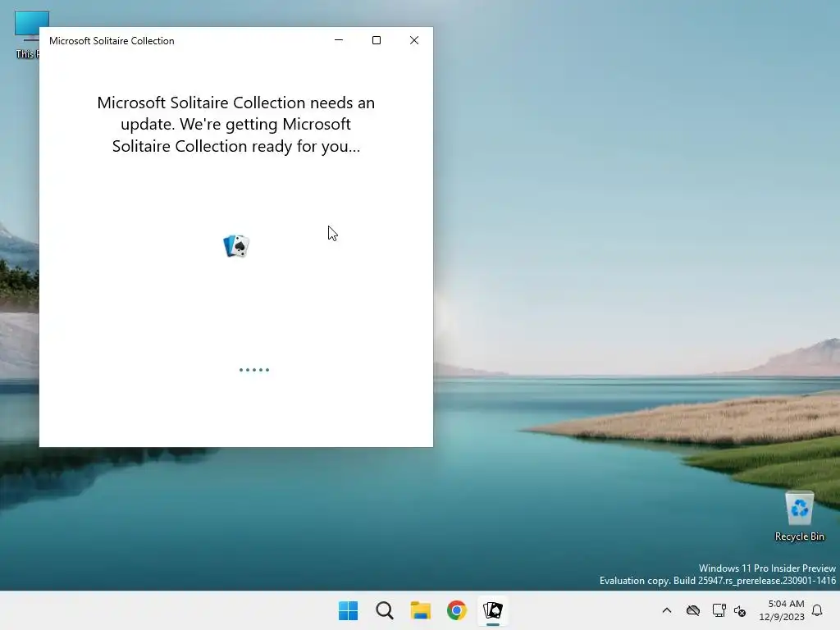Select Solitaire Collection taskbar icon
Viewport: 840px width, 630px height.
point(493,610)
